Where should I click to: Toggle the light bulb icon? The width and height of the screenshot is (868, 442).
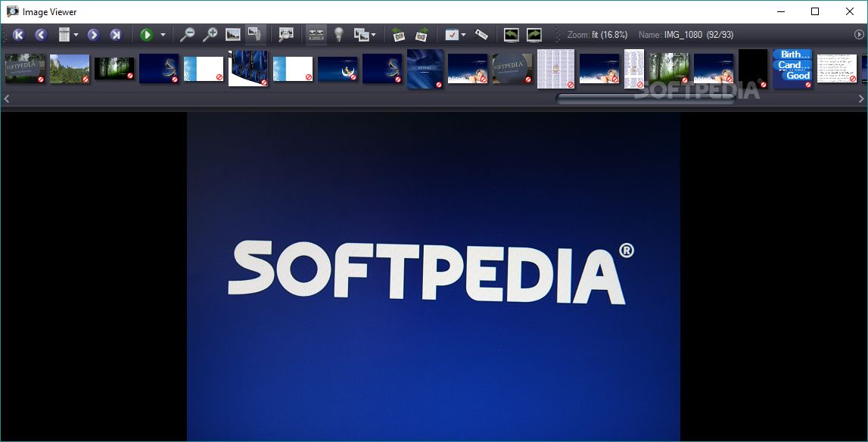pos(339,35)
